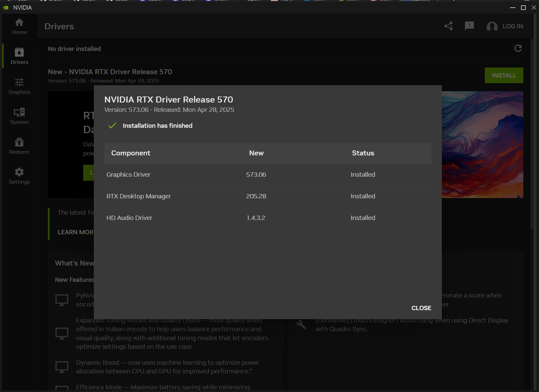Select the RTX Desktop Manager row
The width and height of the screenshot is (539, 392).
(268, 196)
